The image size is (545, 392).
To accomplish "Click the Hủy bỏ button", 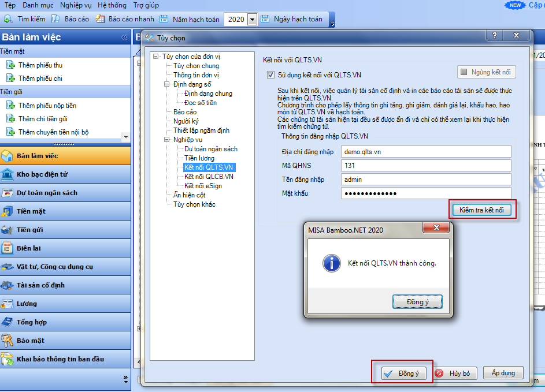I will [455, 374].
